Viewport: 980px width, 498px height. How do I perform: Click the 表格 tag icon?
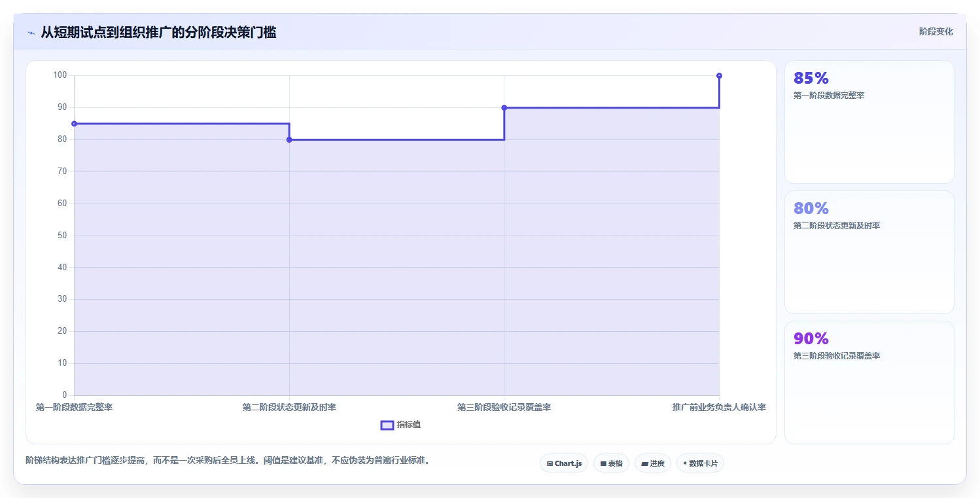click(603, 463)
